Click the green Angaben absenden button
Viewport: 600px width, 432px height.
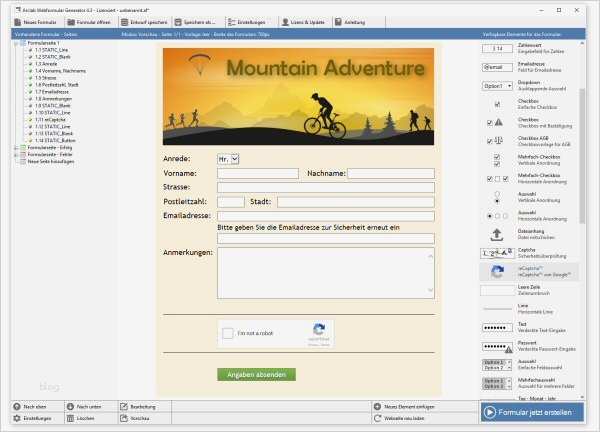(x=256, y=375)
